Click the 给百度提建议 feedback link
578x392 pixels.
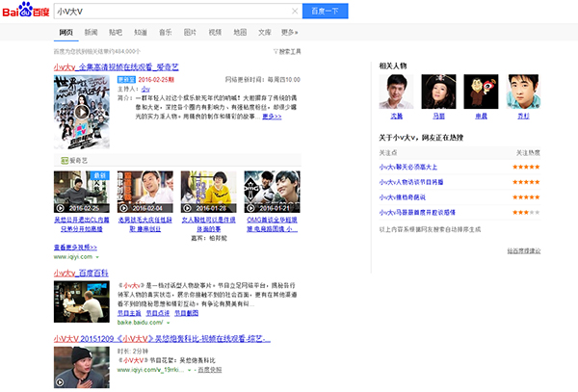click(524, 250)
